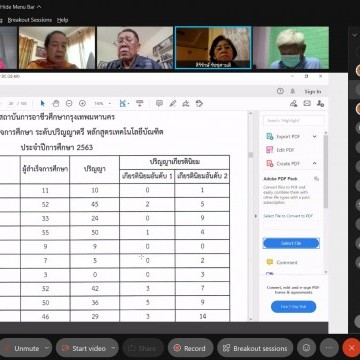Viewport: 360px width, 360px height.
Task: Open the Breakout Sessions menu
Action: pos(30,20)
